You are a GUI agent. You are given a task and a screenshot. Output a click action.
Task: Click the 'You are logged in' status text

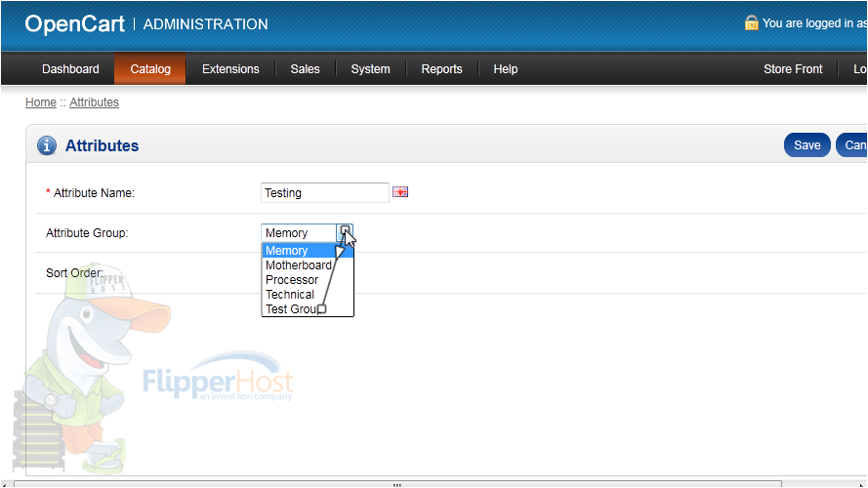pos(815,23)
